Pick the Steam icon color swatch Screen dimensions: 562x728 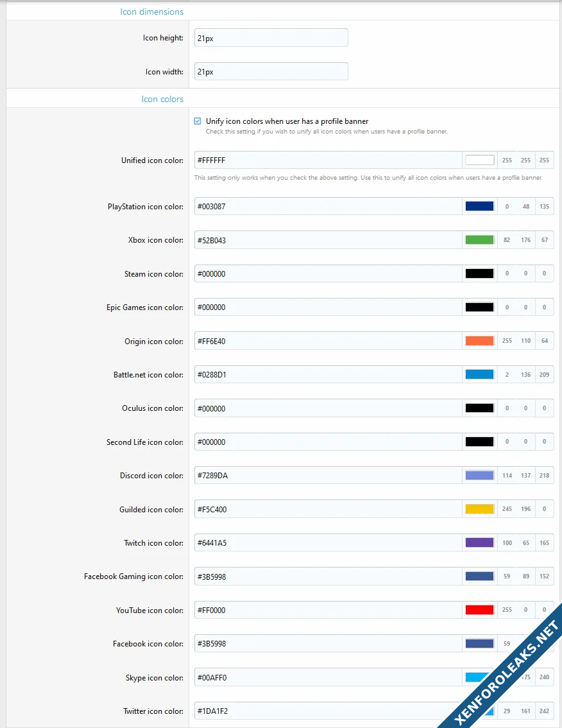[x=479, y=274]
